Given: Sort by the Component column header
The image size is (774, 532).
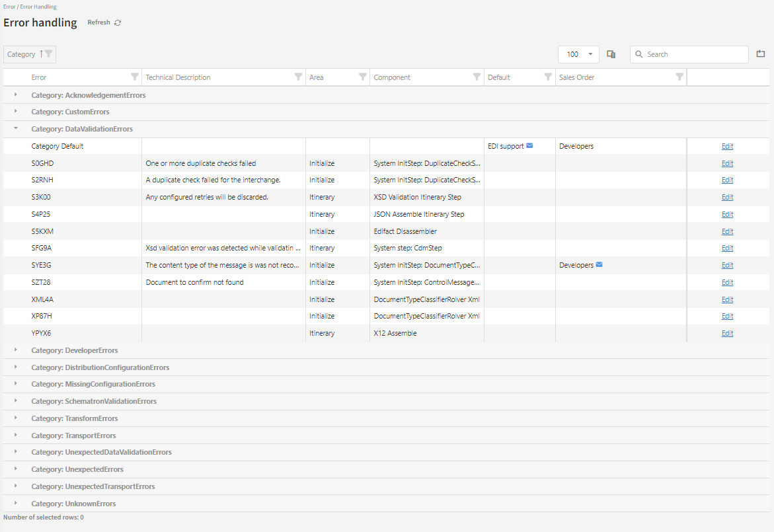Looking at the screenshot, I should coord(392,77).
